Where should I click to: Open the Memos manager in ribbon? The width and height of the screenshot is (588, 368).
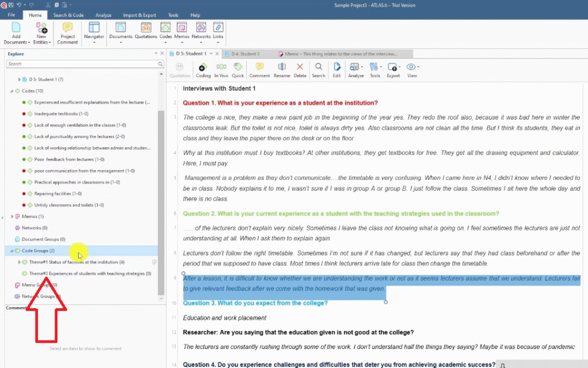point(182,33)
